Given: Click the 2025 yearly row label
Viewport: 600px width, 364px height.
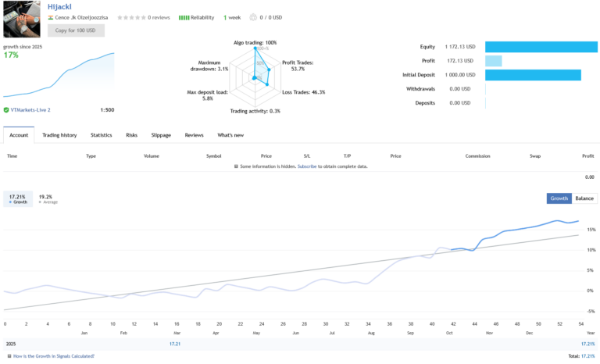Looking at the screenshot, I should coord(11,344).
